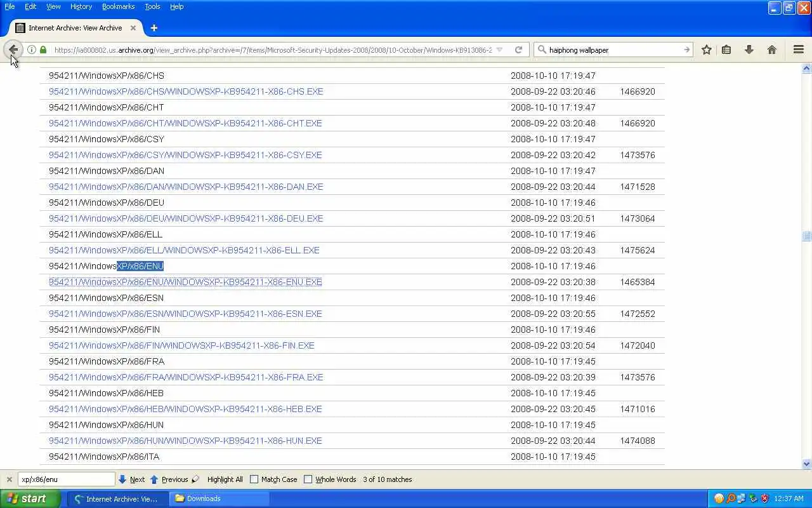This screenshot has width=812, height=508.
Task: Close the find bar
Action: (9, 479)
